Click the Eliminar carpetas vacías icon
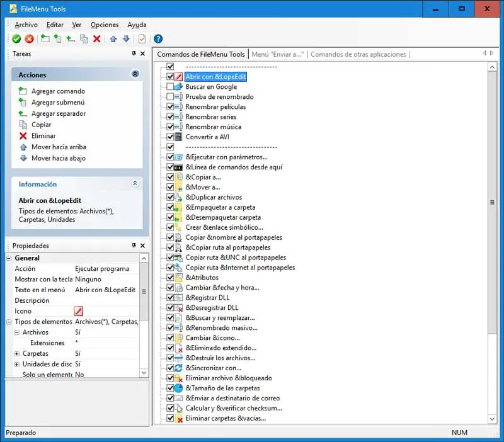 [x=178, y=418]
